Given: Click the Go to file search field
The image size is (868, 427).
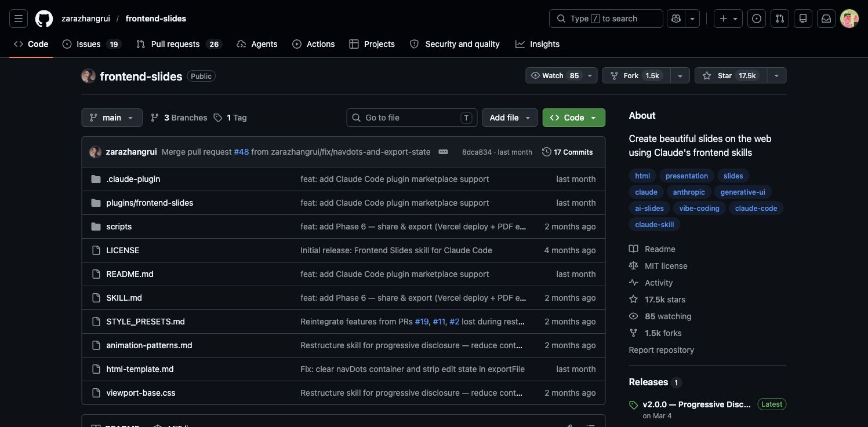Looking at the screenshot, I should tap(412, 118).
